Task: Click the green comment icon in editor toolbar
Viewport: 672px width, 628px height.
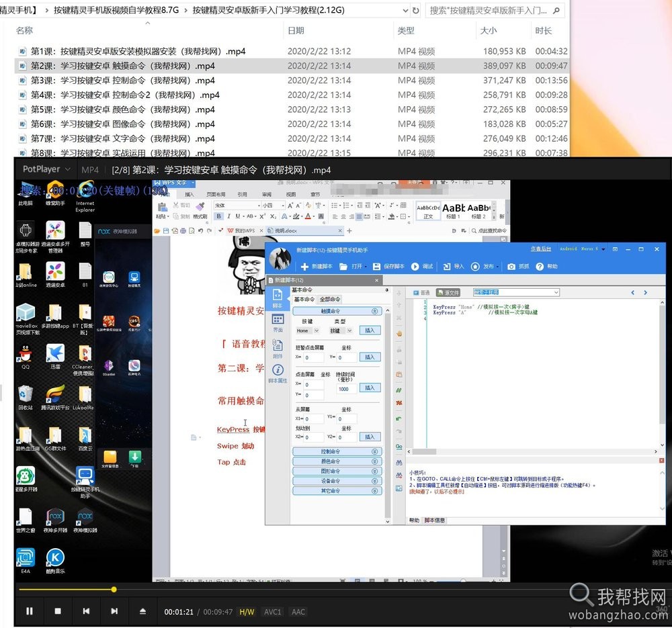Action: pyautogui.click(x=399, y=390)
